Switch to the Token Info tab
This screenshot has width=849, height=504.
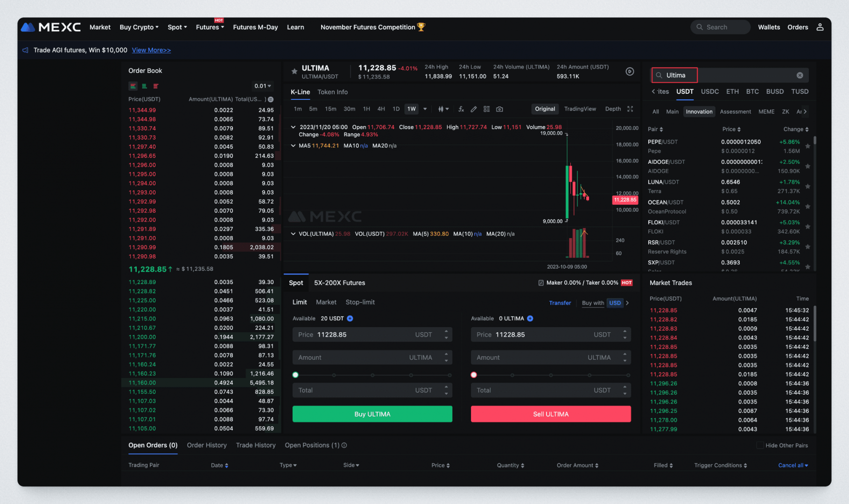click(332, 92)
